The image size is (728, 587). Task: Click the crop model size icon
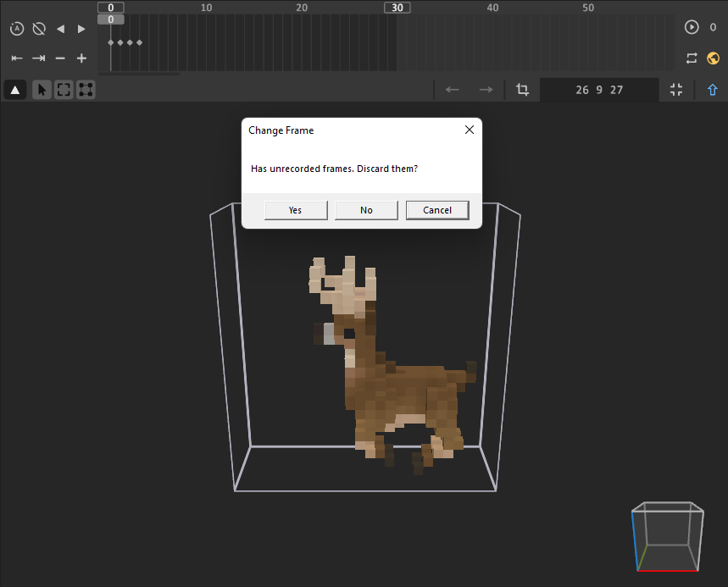[522, 90]
